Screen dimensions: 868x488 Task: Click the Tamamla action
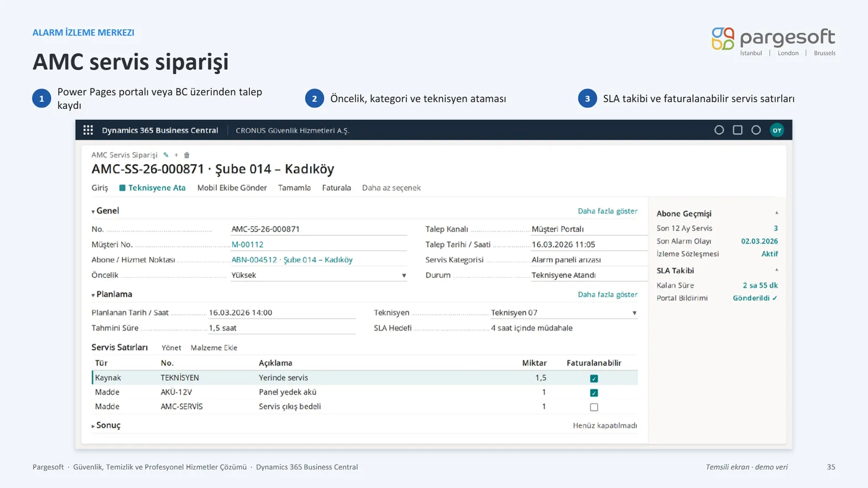pos(294,188)
